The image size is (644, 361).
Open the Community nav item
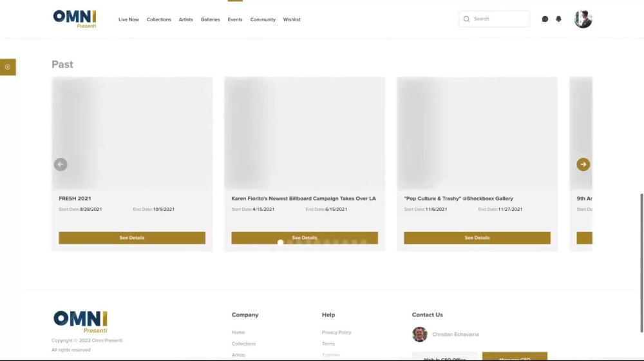[x=263, y=19]
